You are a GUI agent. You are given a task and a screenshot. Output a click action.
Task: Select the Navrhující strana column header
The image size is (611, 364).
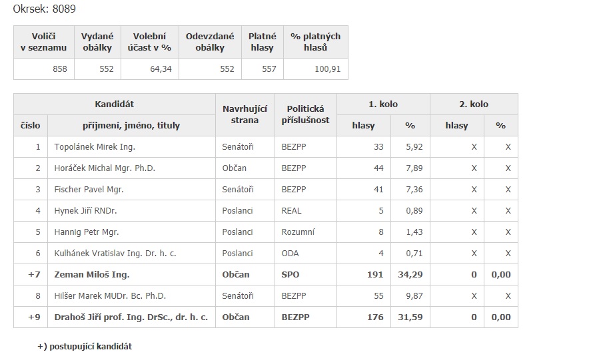245,114
